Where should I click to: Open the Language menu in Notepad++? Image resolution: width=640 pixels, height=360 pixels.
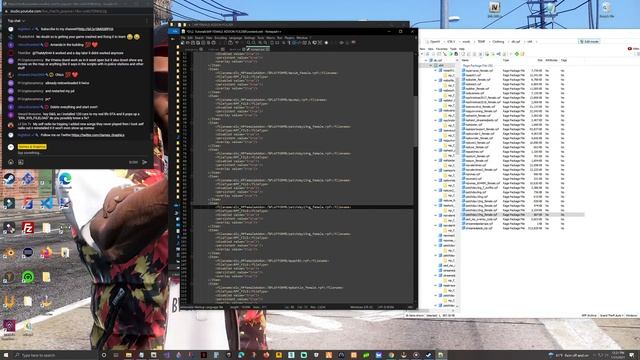[x=235, y=38]
